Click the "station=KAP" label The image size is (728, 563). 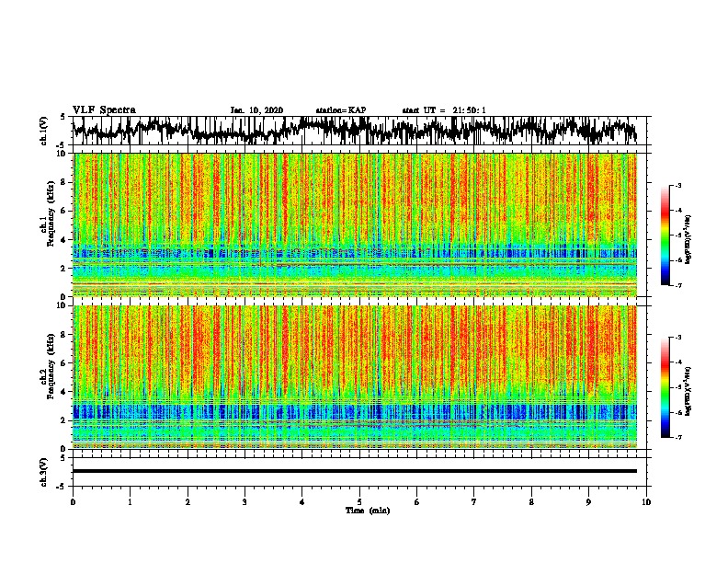[341, 110]
